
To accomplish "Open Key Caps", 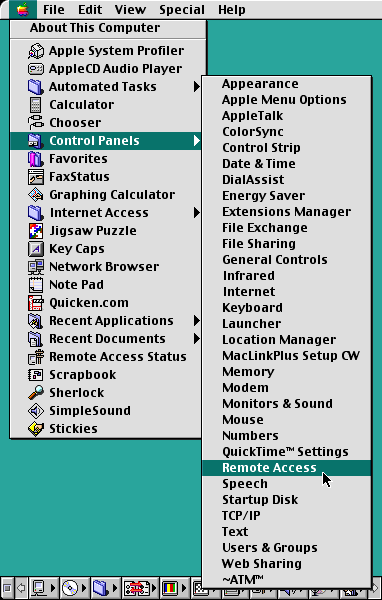I will 106,248.
